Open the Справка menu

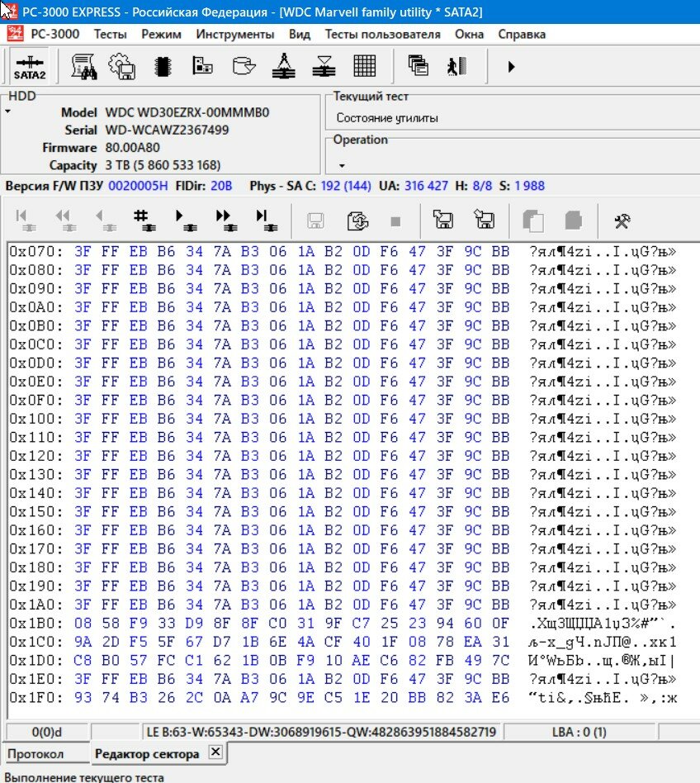point(522,34)
